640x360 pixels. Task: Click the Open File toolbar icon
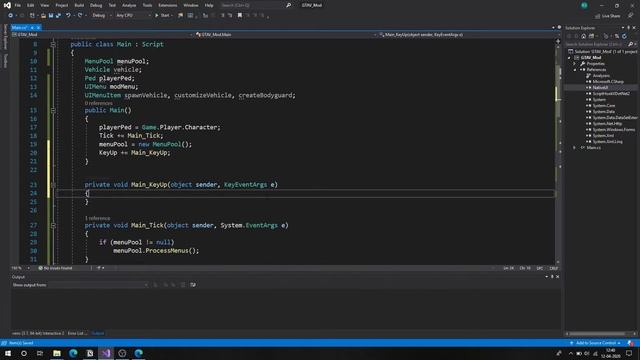43,16
